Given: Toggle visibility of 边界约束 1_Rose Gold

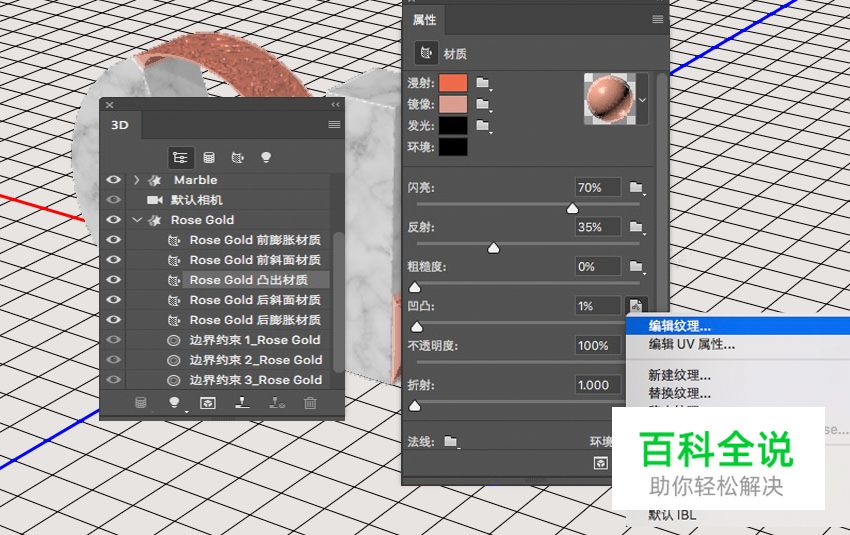Looking at the screenshot, I should coord(113,340).
